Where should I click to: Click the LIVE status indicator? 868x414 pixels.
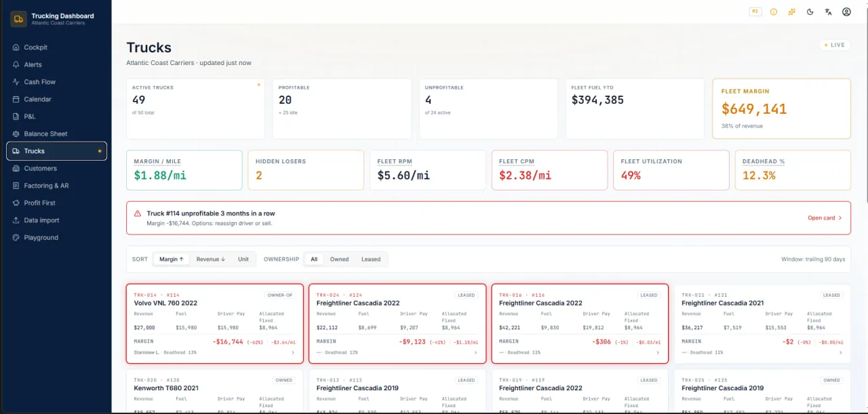834,45
